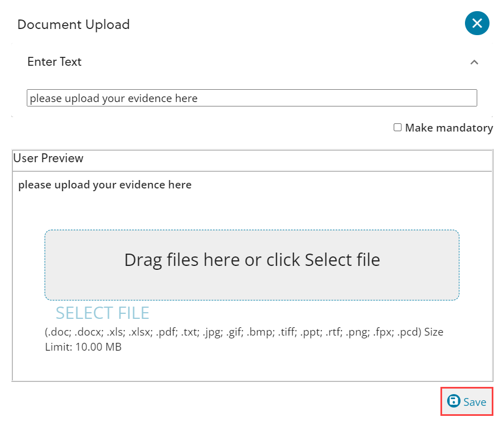504x422 pixels.
Task: Click blank area below the preview prompt
Action: [252, 209]
